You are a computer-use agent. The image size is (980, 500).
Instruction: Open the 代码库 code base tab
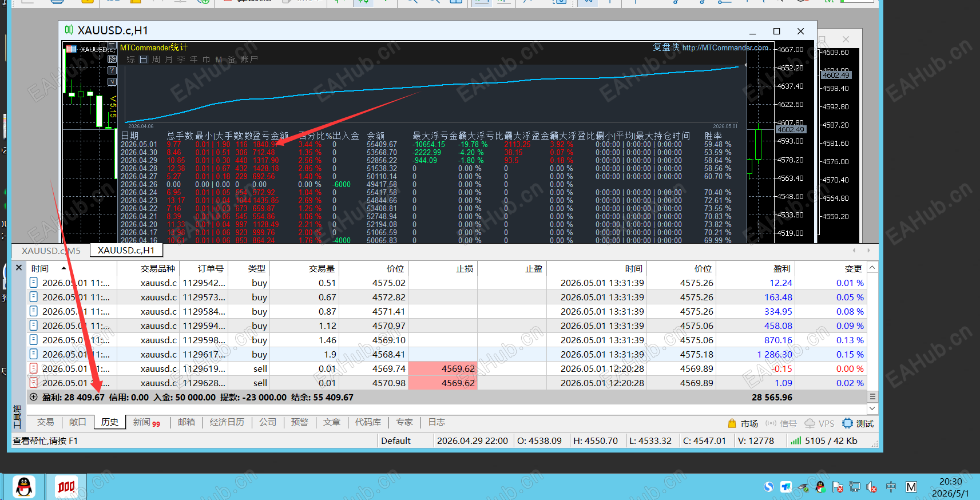tap(368, 422)
